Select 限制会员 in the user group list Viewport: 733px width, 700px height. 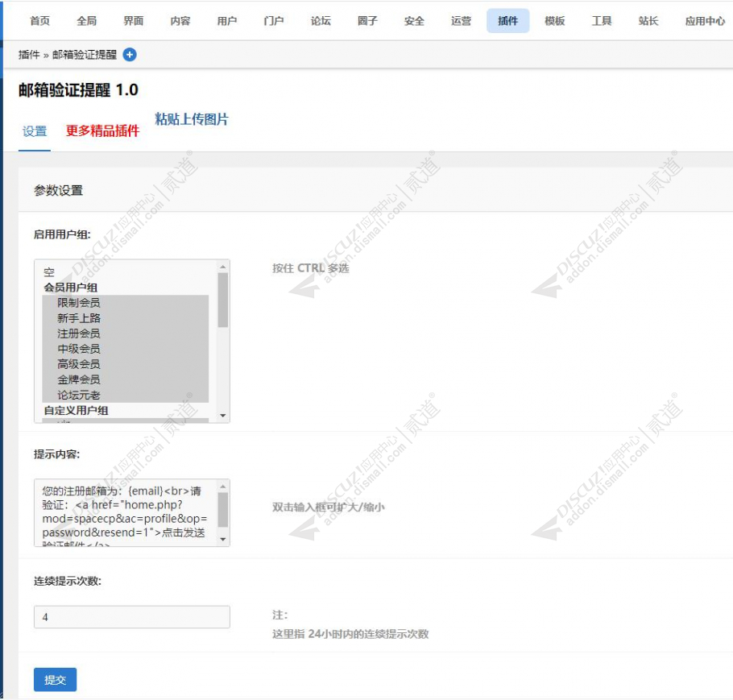[126, 303]
